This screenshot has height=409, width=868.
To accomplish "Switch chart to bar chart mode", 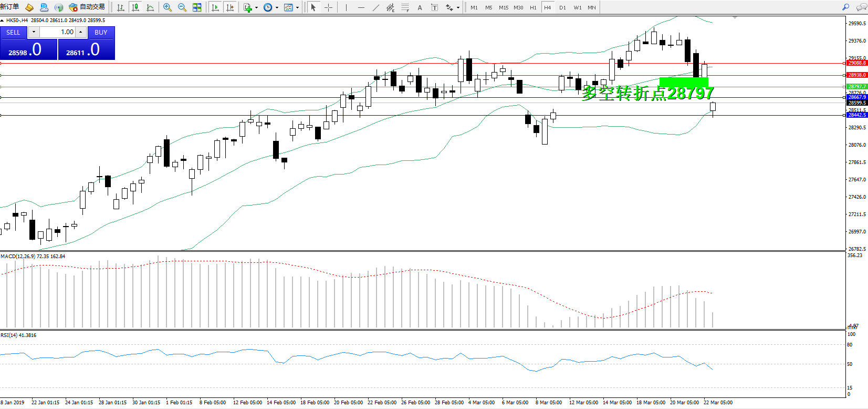I will pyautogui.click(x=121, y=7).
